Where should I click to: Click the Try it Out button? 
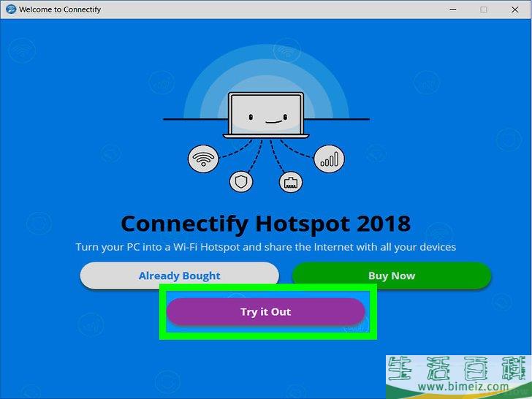266,311
